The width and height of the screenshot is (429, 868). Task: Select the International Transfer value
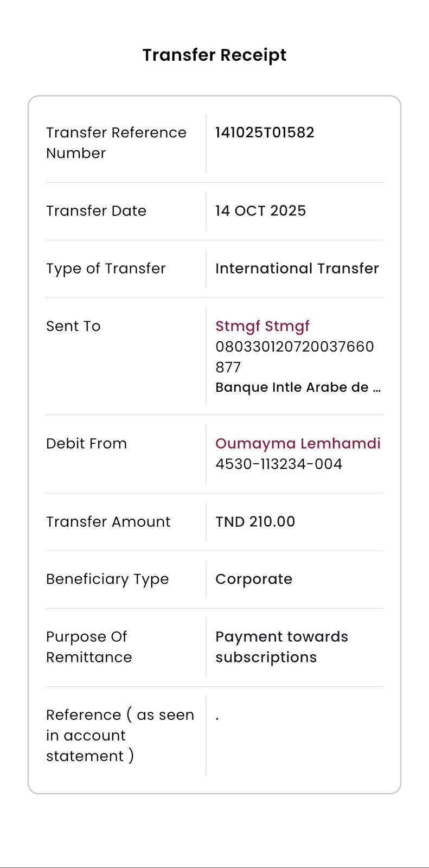click(297, 269)
